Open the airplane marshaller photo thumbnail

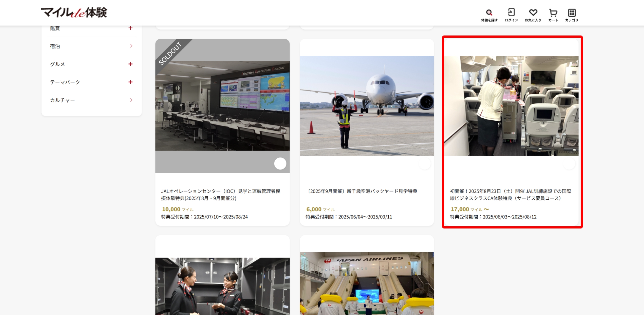[367, 106]
